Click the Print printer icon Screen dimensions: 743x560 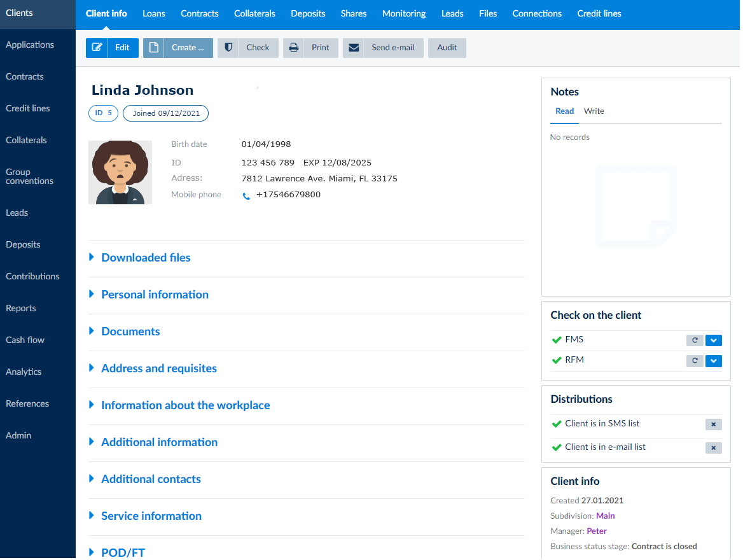(x=293, y=48)
